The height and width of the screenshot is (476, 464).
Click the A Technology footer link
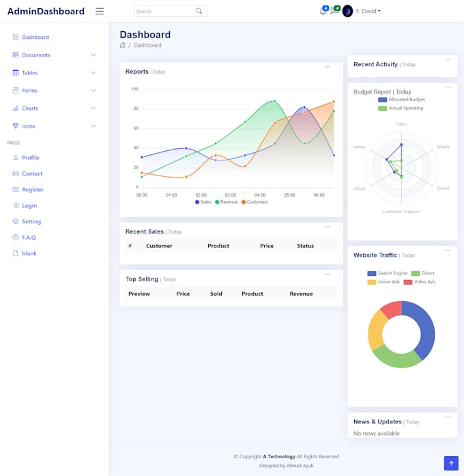279,456
